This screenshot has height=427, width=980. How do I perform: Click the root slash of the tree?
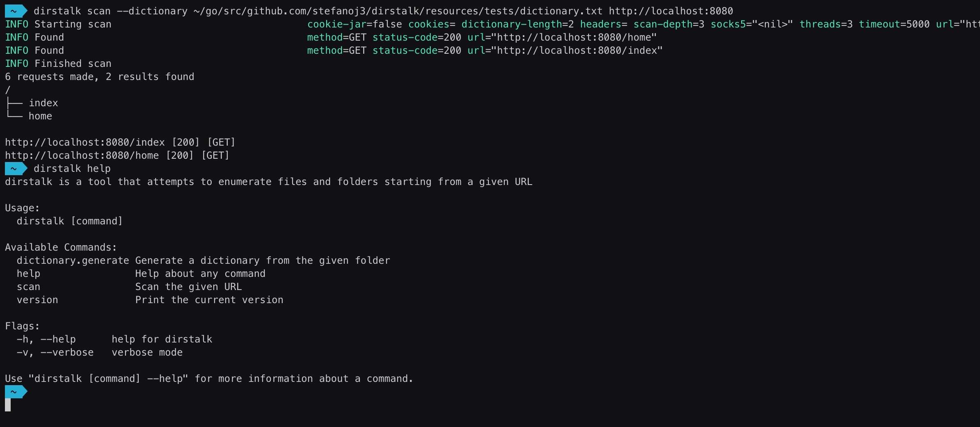pos(8,90)
